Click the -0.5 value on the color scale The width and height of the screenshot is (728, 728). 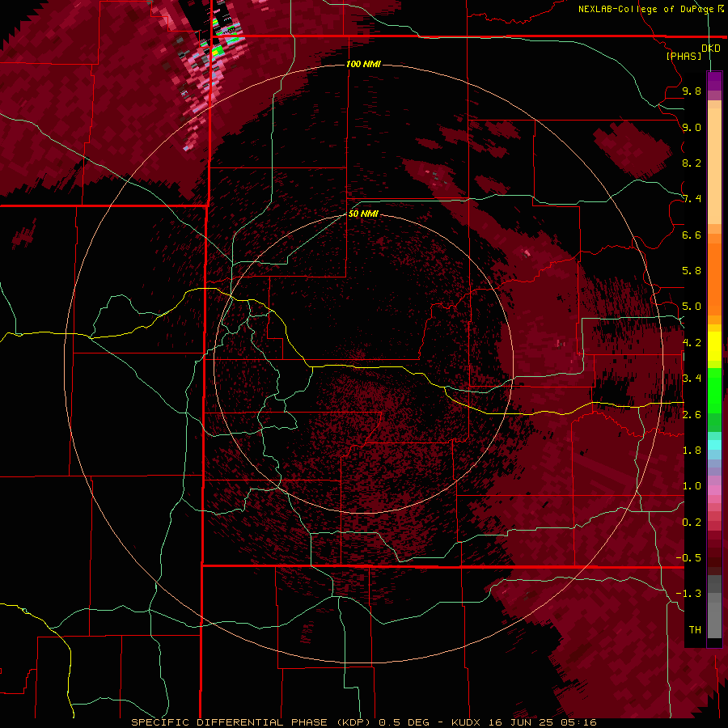[x=688, y=558]
